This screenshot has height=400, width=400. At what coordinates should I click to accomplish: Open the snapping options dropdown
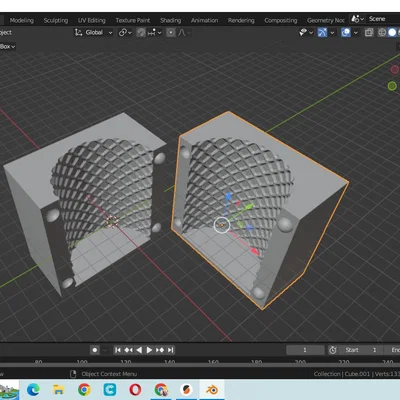pos(154,32)
